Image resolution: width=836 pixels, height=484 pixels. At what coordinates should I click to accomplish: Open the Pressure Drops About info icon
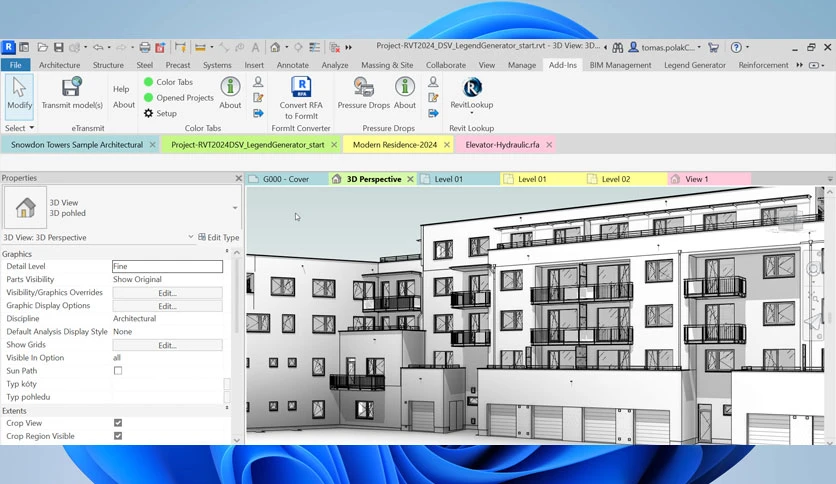click(x=405, y=86)
